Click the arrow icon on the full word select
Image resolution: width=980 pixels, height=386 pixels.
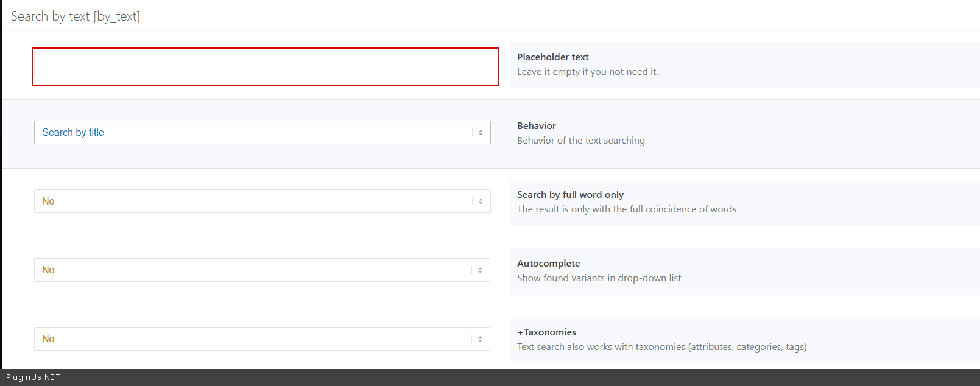pos(481,202)
